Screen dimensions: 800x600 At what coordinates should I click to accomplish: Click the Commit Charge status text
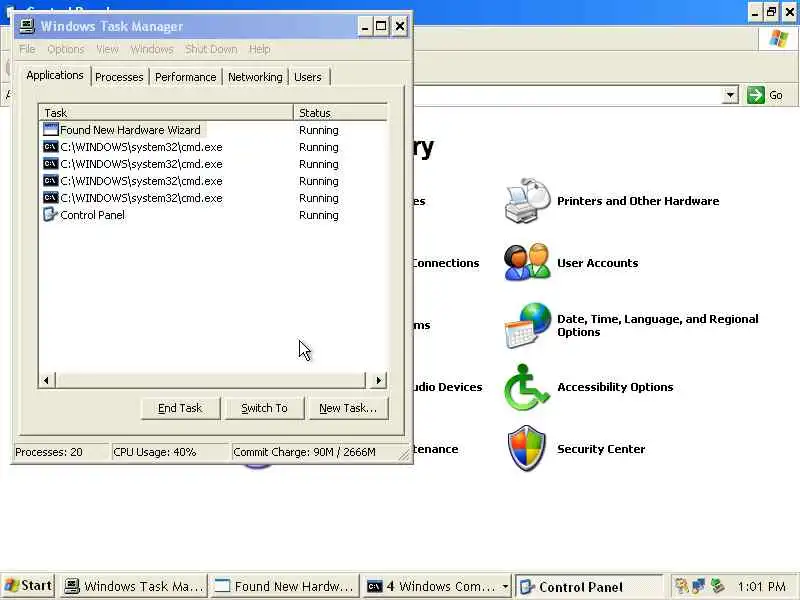click(x=305, y=452)
